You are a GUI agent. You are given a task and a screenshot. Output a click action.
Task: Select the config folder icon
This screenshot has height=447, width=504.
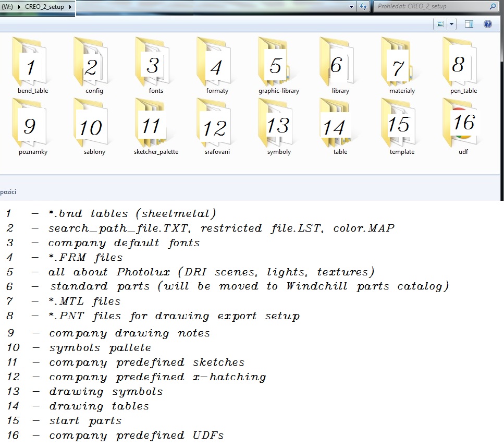tap(91, 62)
